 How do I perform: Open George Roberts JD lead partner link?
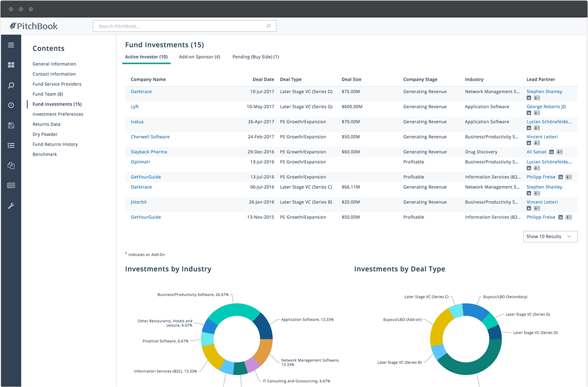point(546,107)
